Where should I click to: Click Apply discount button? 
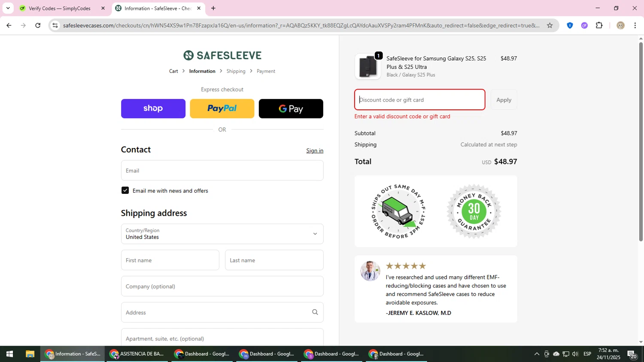504,100
